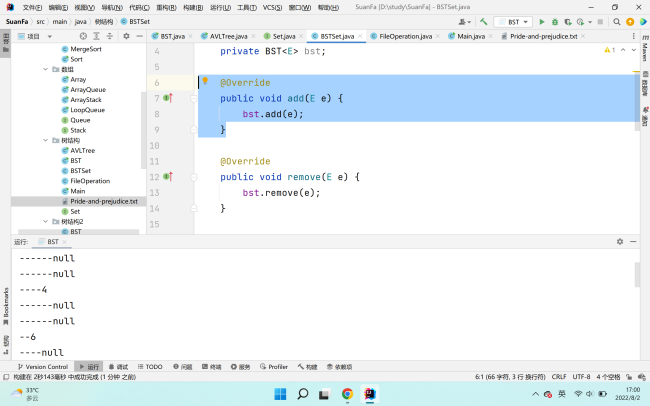Open the BST run configuration dropdown

[513, 22]
